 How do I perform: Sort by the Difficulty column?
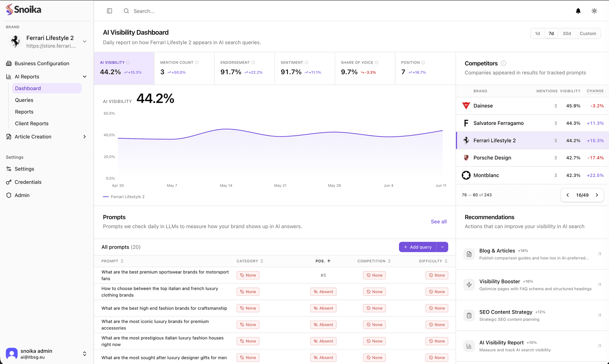433,261
